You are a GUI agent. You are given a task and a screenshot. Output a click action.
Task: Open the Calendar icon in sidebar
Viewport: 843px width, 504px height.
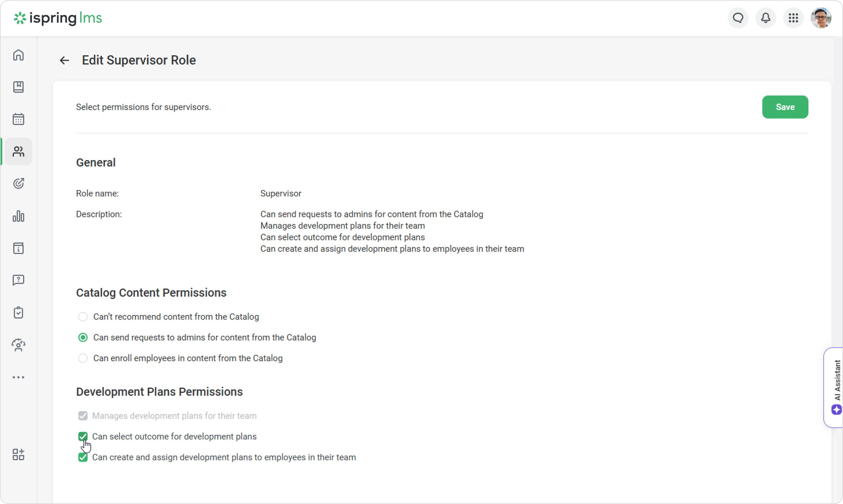[x=18, y=119]
